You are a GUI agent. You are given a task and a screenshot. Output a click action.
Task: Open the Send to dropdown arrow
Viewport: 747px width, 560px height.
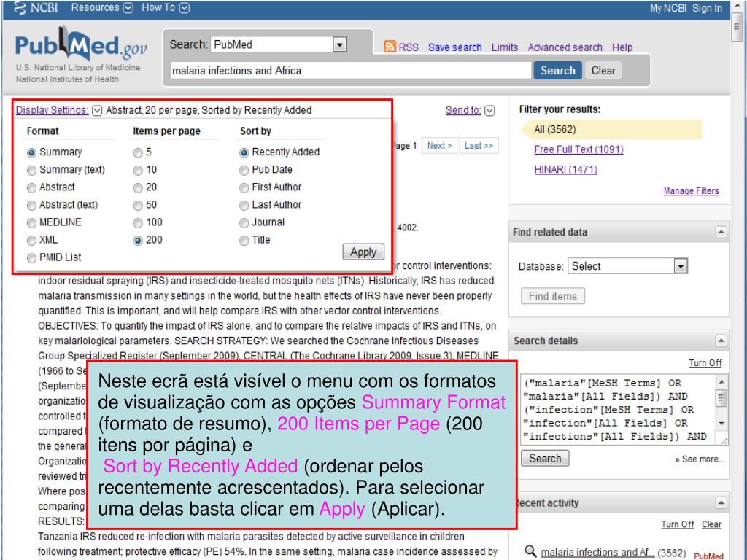click(x=489, y=111)
